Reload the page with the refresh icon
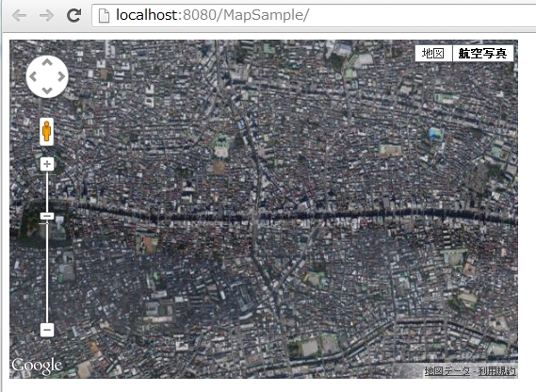 pyautogui.click(x=73, y=15)
